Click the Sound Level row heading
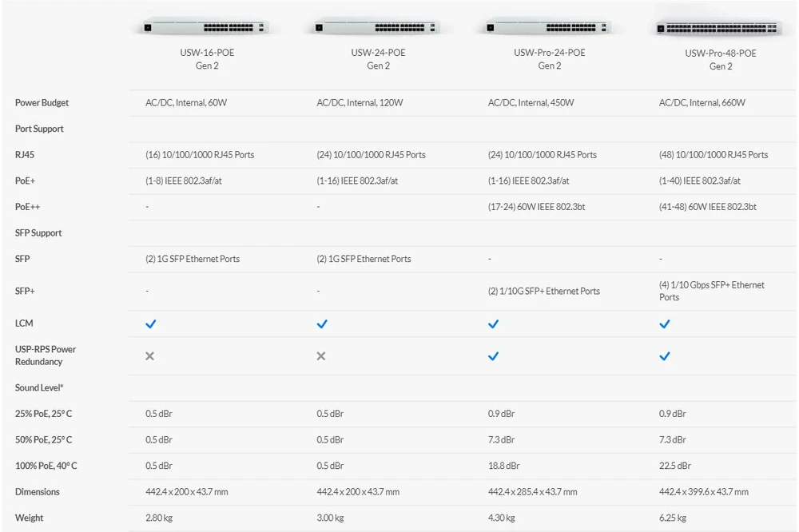 39,387
